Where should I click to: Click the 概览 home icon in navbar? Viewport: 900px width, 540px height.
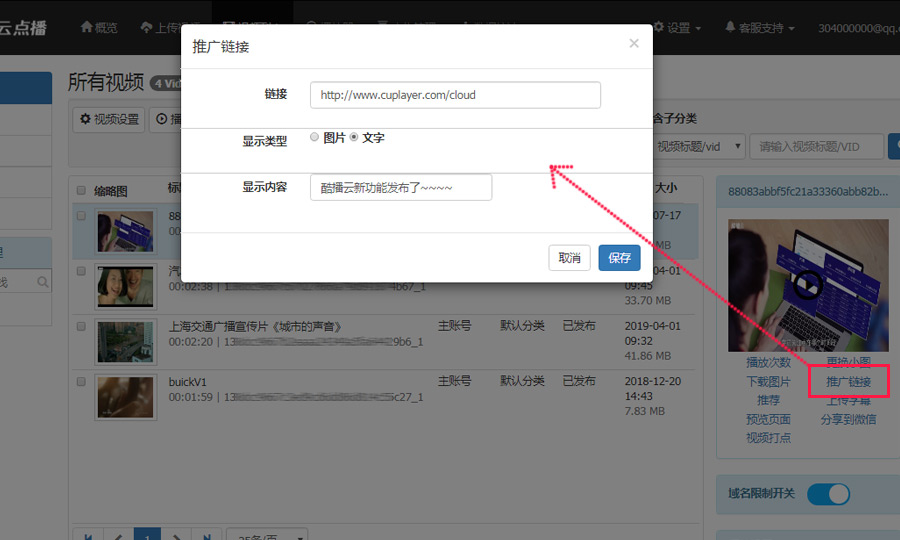point(87,27)
